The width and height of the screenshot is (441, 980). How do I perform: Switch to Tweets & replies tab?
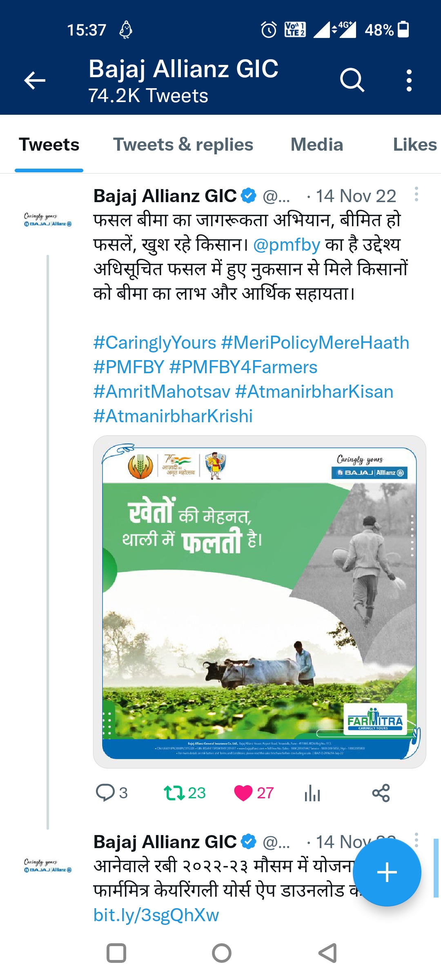click(x=183, y=145)
